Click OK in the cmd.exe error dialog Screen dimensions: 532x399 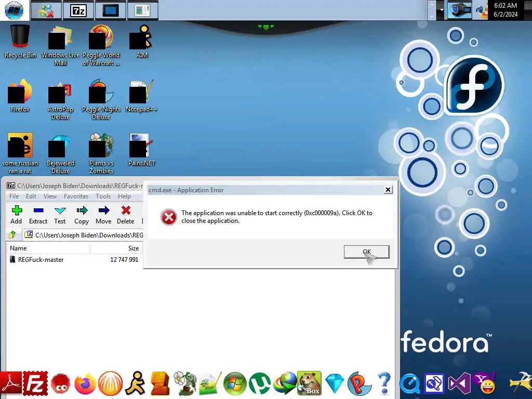366,252
